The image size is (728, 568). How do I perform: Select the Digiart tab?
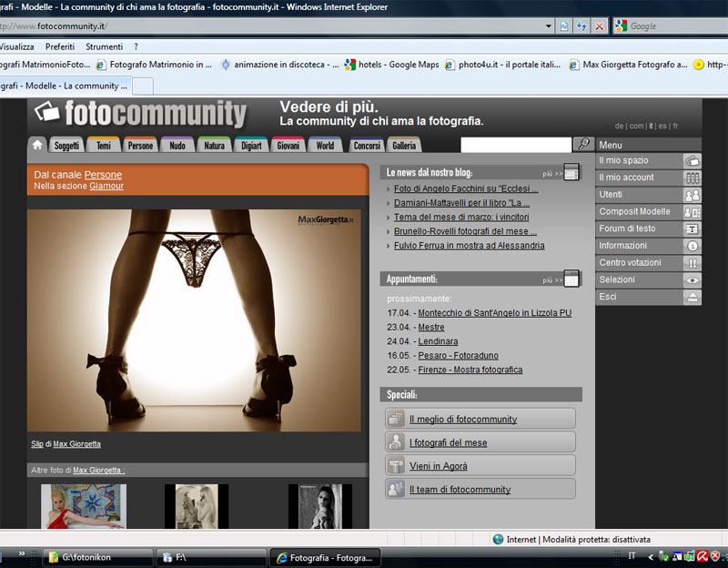[251, 146]
